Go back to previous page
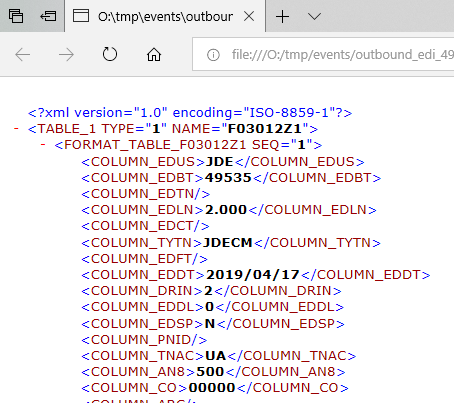454x403 pixels. [x=23, y=55]
